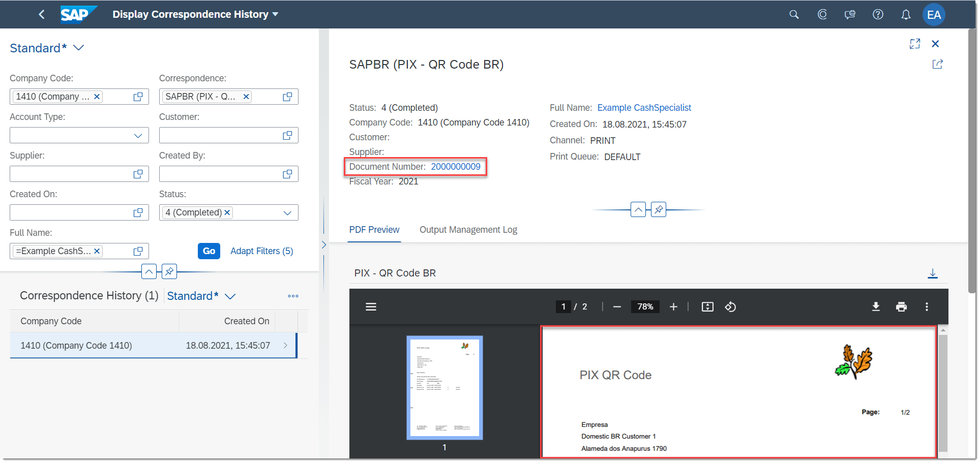Viewport: 980px width, 463px height.
Task: Open the EA user profile avatar
Action: pyautogui.click(x=934, y=14)
